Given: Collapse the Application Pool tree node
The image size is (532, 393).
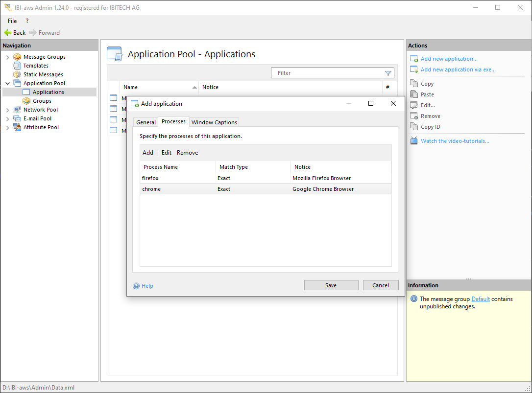Looking at the screenshot, I should (x=7, y=84).
